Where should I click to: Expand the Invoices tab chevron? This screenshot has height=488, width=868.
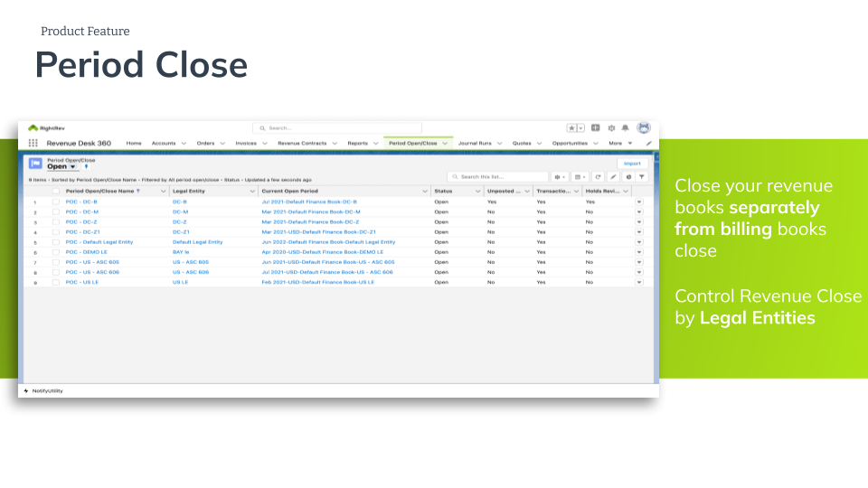coord(265,144)
